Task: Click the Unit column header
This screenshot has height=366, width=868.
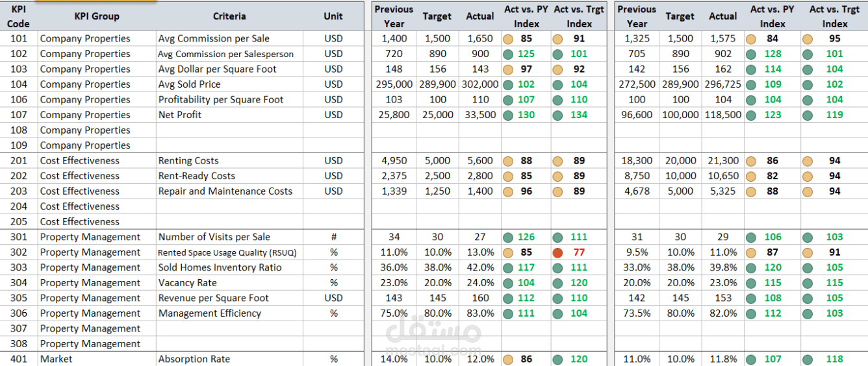Action: 333,16
